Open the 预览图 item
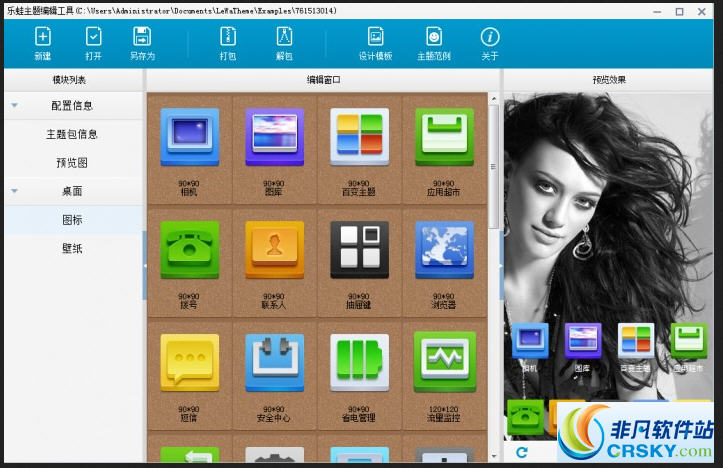This screenshot has width=723, height=468. tap(72, 163)
